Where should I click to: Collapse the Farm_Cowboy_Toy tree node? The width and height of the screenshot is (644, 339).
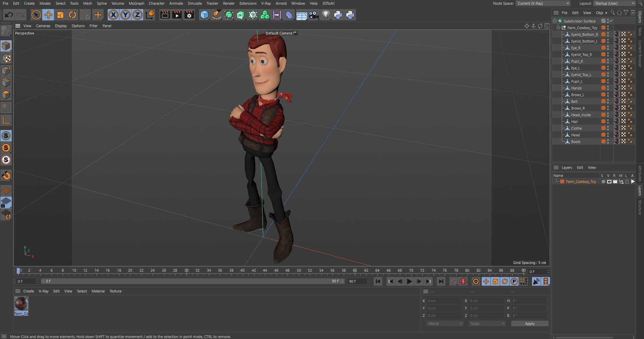[x=558, y=28]
